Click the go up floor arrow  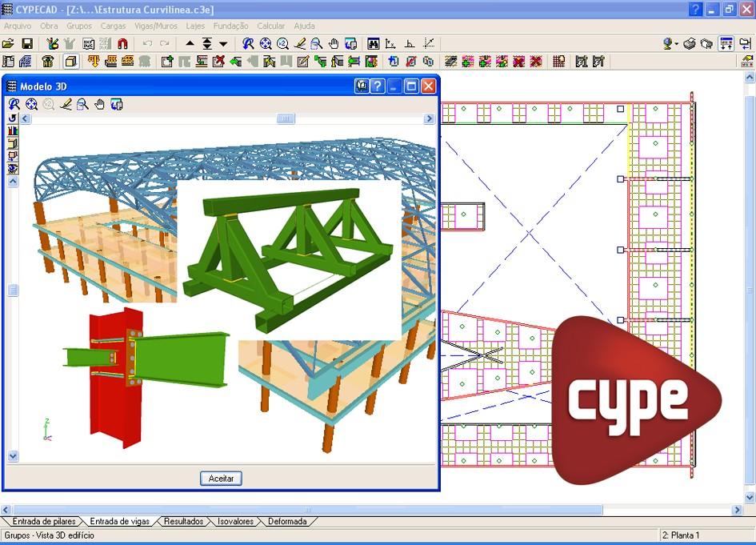coord(190,44)
